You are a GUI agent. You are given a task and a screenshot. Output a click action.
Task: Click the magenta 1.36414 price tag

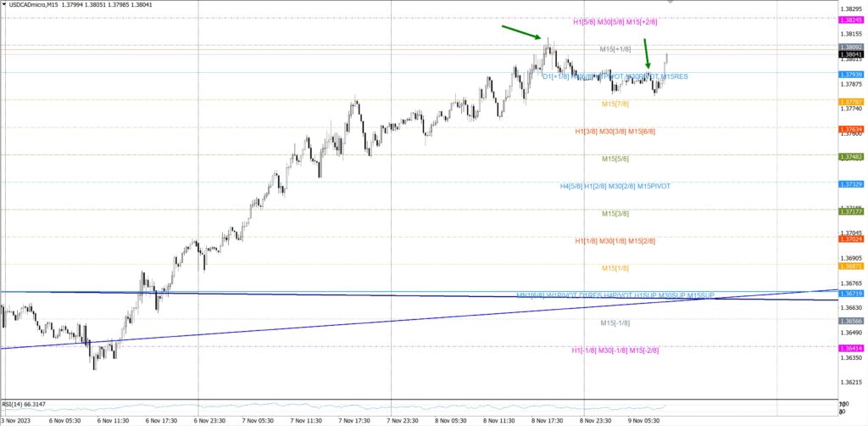850,348
